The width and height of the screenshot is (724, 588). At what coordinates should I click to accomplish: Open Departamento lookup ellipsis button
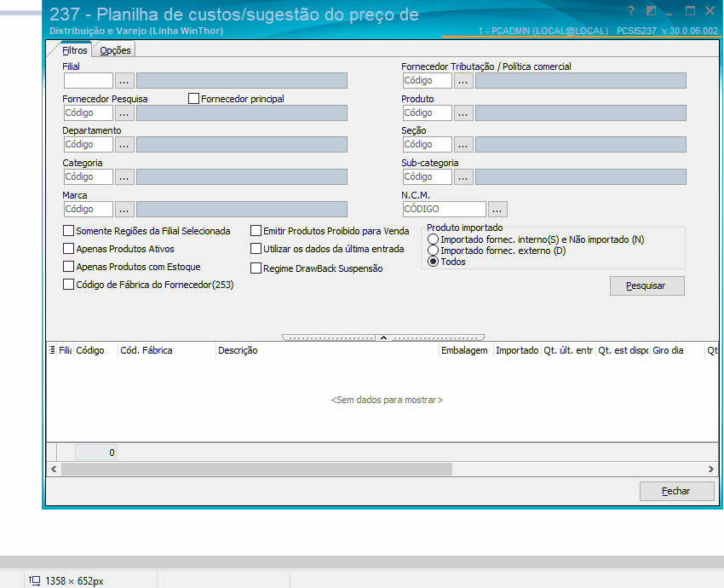point(124,145)
